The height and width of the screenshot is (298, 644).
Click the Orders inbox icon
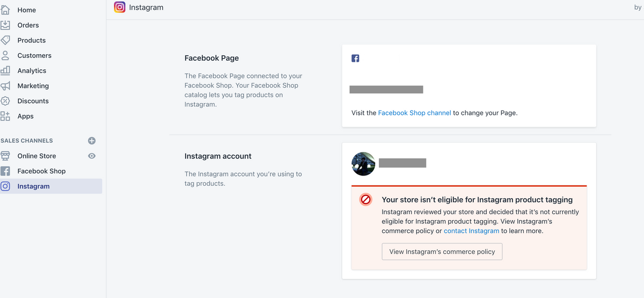point(5,25)
